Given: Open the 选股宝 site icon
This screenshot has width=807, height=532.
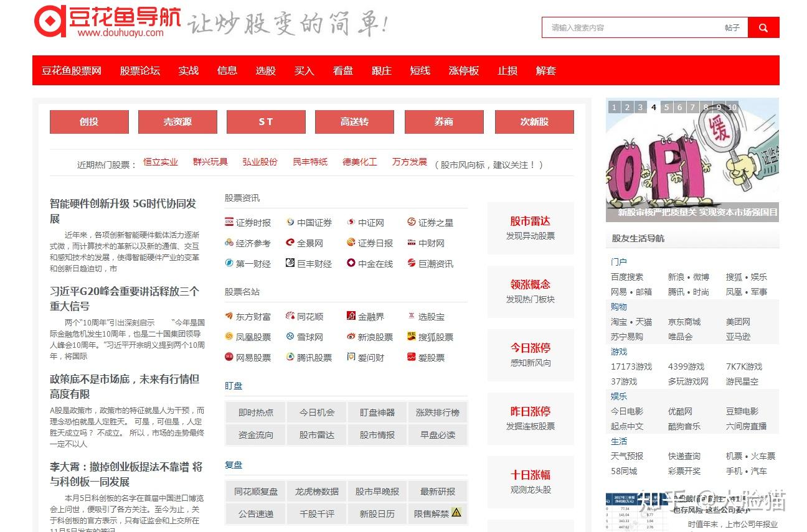Looking at the screenshot, I should click(412, 316).
